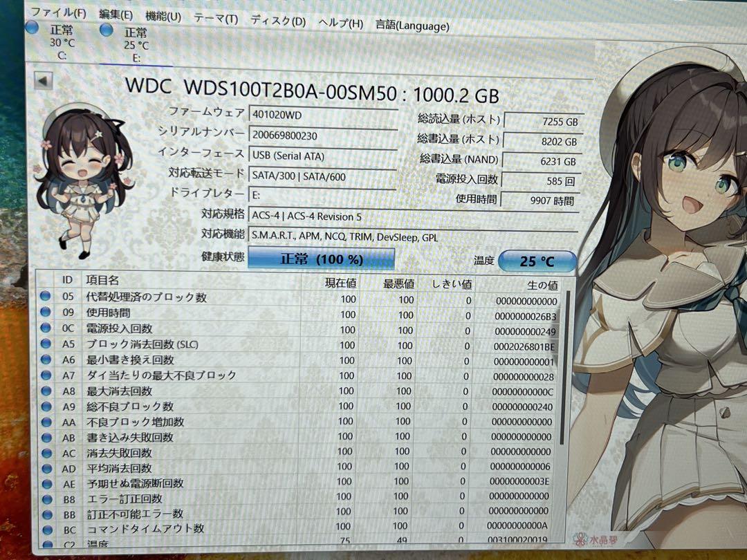Select the コマンドタイムアウト数 attribute name
The width and height of the screenshot is (747, 560).
[x=146, y=529]
